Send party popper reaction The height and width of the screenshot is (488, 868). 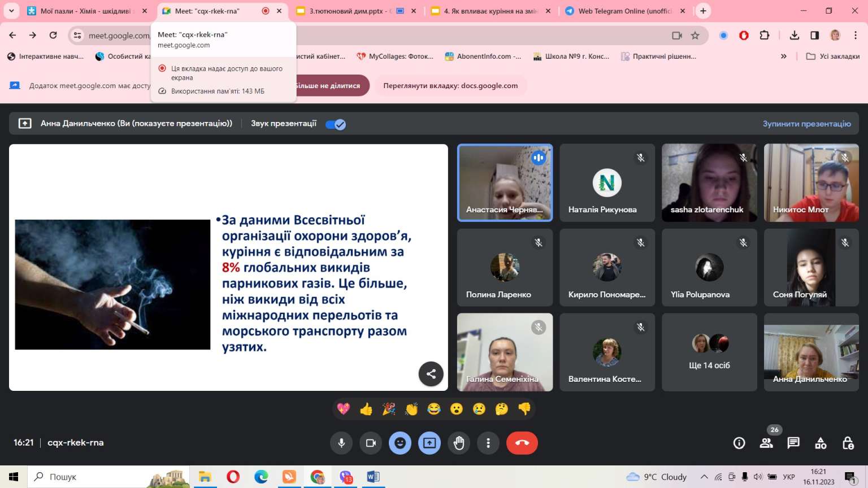[x=389, y=408]
